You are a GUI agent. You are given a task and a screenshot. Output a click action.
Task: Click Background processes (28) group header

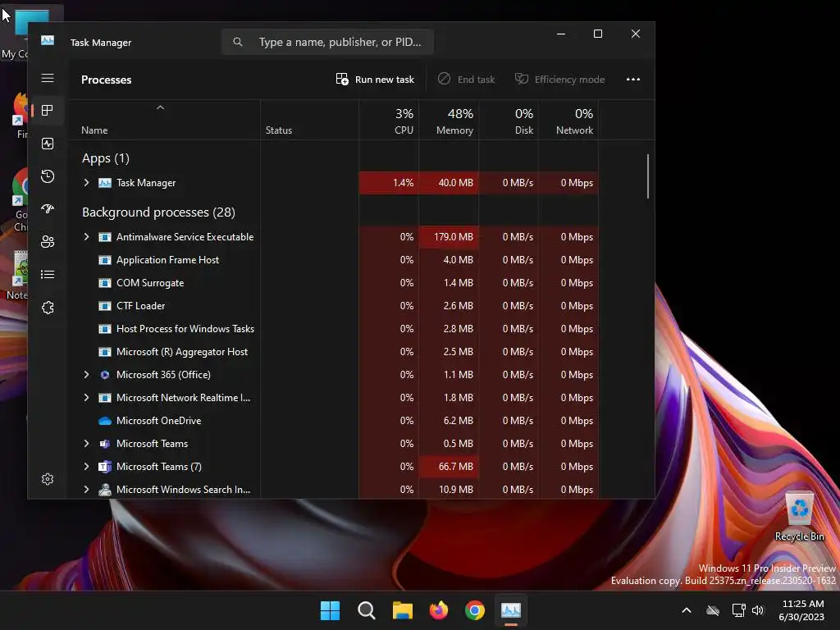coord(158,212)
